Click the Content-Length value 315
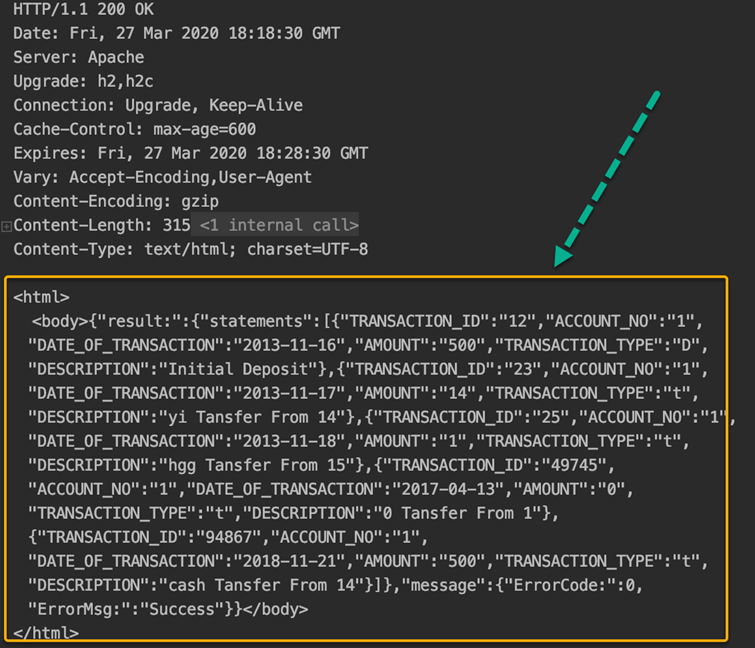755x648 pixels. coord(176,225)
